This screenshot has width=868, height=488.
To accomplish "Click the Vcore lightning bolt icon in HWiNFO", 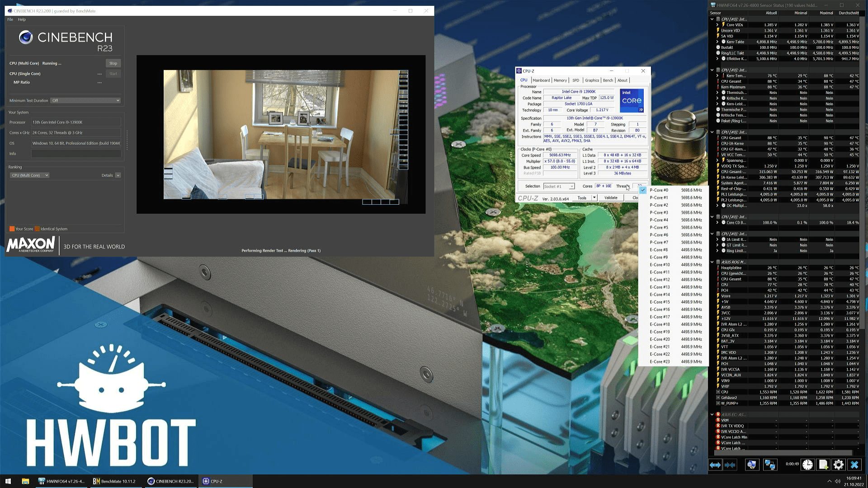I will pos(718,296).
